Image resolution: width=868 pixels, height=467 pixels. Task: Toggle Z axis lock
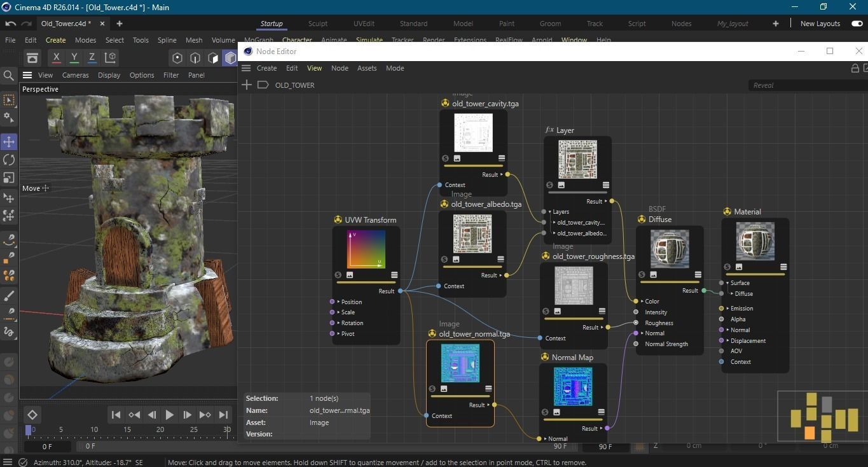pos(92,57)
